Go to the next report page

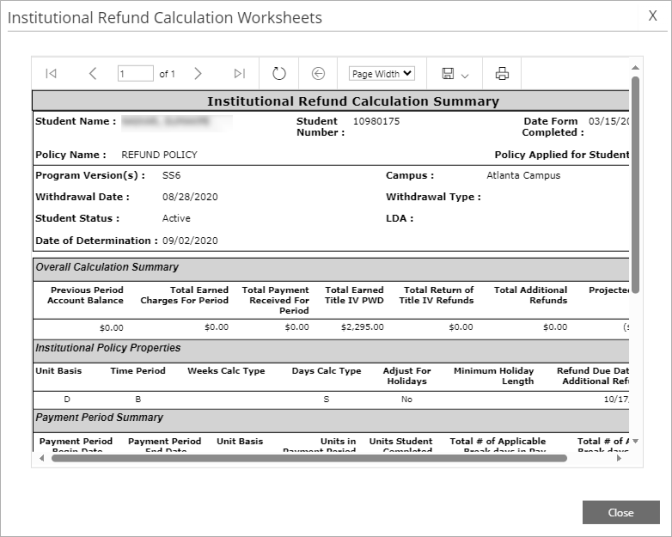click(x=198, y=74)
